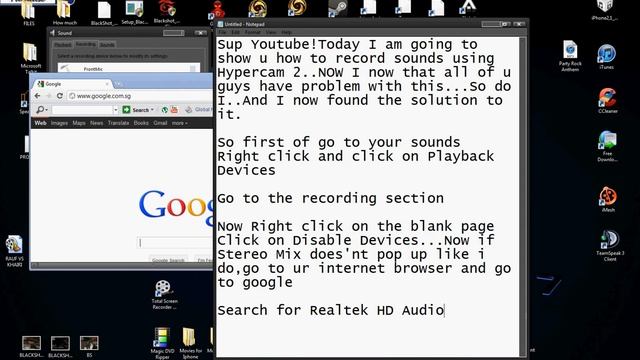The image size is (640, 360).
Task: Open the toolbar search box history dropdown arrow
Action: click(x=116, y=110)
